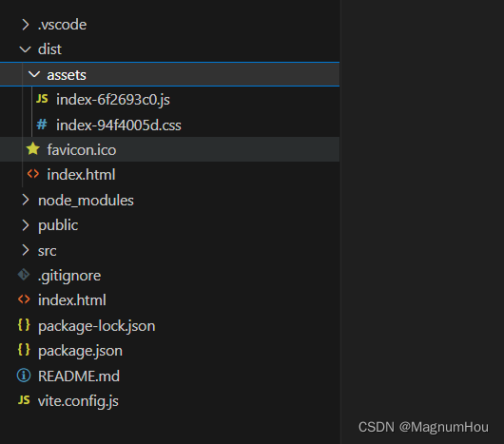Collapse the dist folder chevron
This screenshot has height=444, width=504.
pos(25,49)
